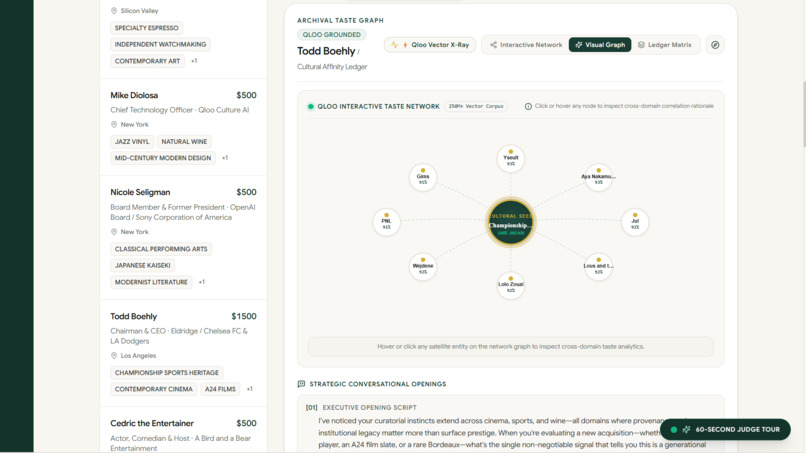
Task: Click the $500 price on Mike Diolosa card
Action: pyautogui.click(x=246, y=95)
